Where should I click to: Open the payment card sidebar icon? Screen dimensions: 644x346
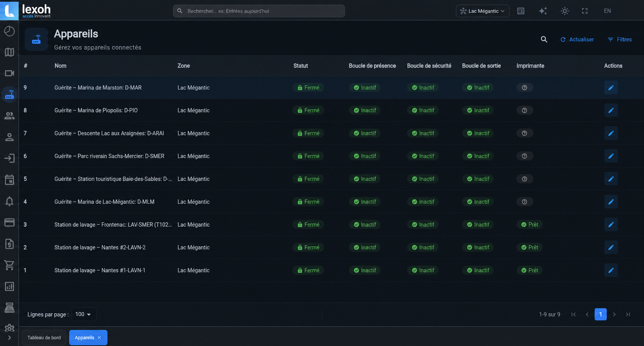9,223
